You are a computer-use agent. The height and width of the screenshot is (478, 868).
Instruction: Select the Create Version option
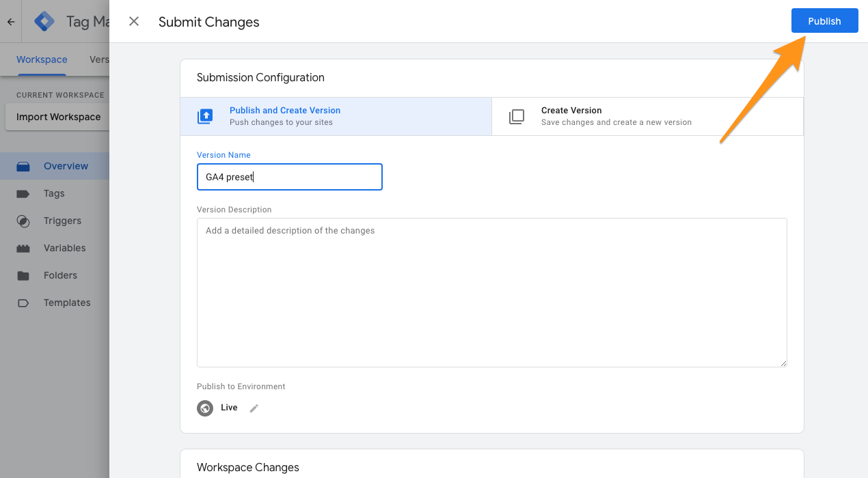[647, 116]
